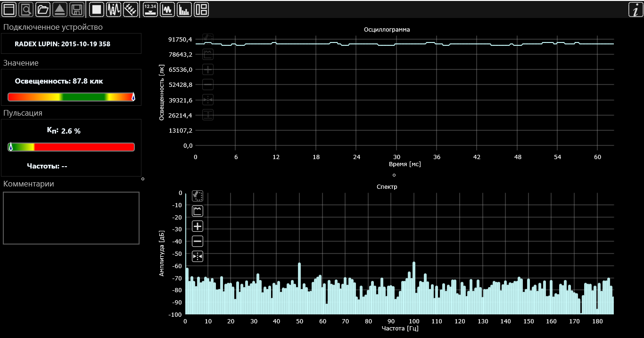
Task: Click the Пульсация section heading
Action: pyautogui.click(x=23, y=113)
